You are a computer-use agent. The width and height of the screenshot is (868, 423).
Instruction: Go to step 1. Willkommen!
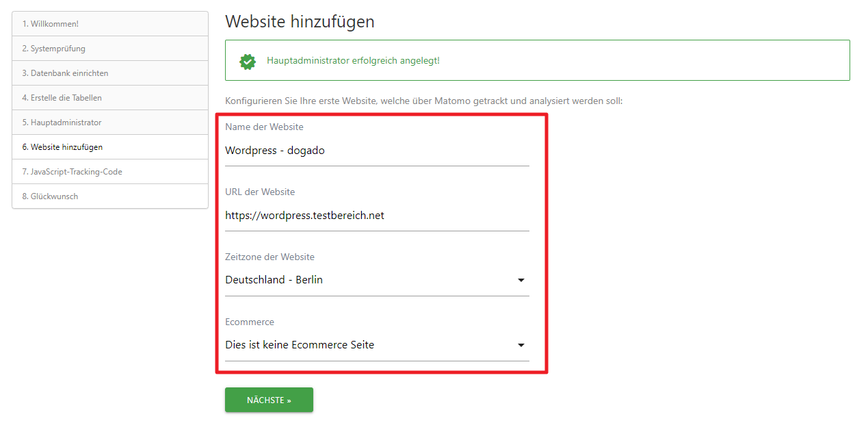point(110,24)
